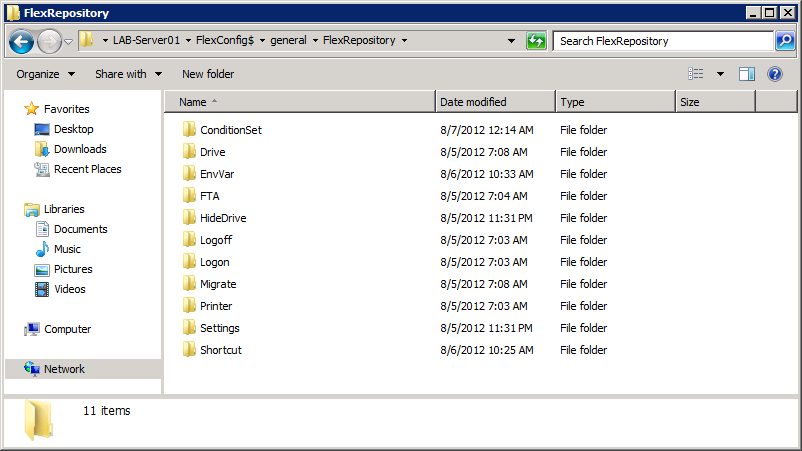Screen dimensions: 802x451
Task: Click the Forward navigation arrow
Action: coord(50,41)
